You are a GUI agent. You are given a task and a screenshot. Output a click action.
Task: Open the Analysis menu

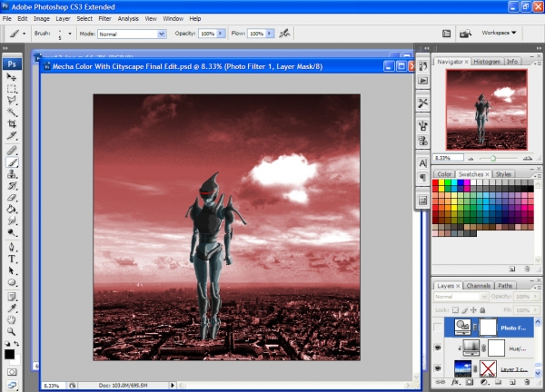coord(128,19)
